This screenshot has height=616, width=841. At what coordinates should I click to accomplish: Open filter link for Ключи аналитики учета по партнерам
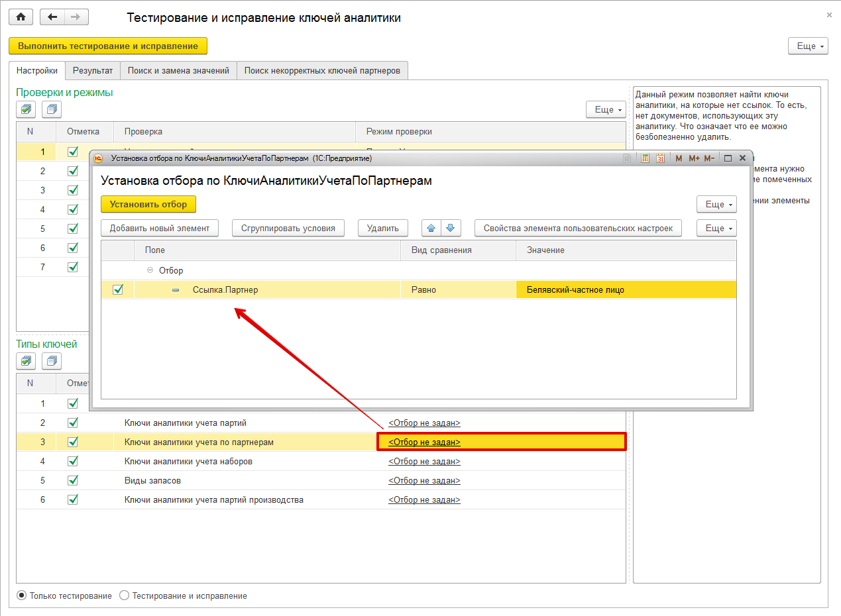[424, 442]
